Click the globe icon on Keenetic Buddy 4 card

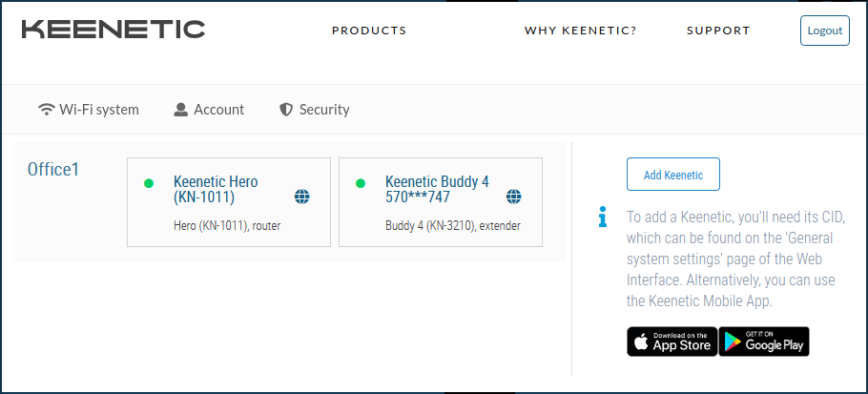pos(514,197)
